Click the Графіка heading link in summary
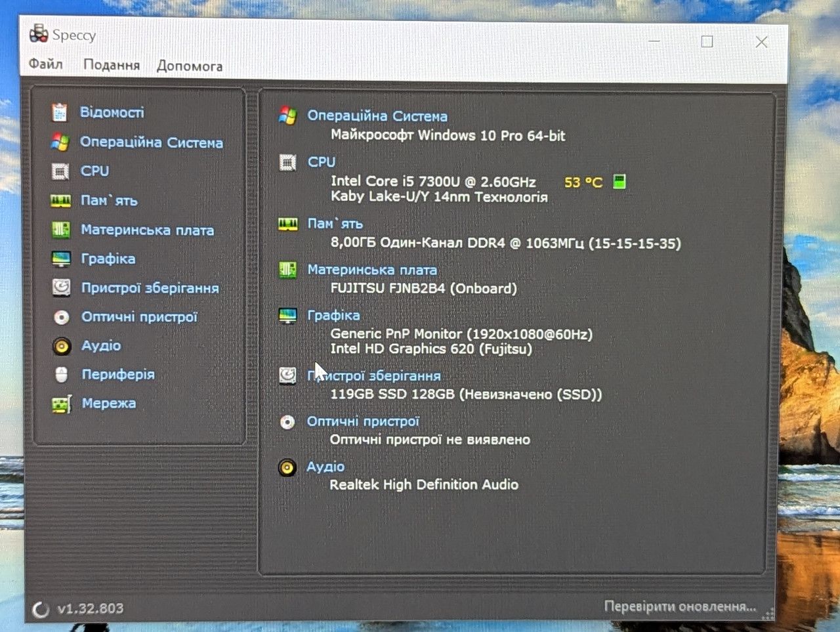The height and width of the screenshot is (632, 840). click(333, 316)
